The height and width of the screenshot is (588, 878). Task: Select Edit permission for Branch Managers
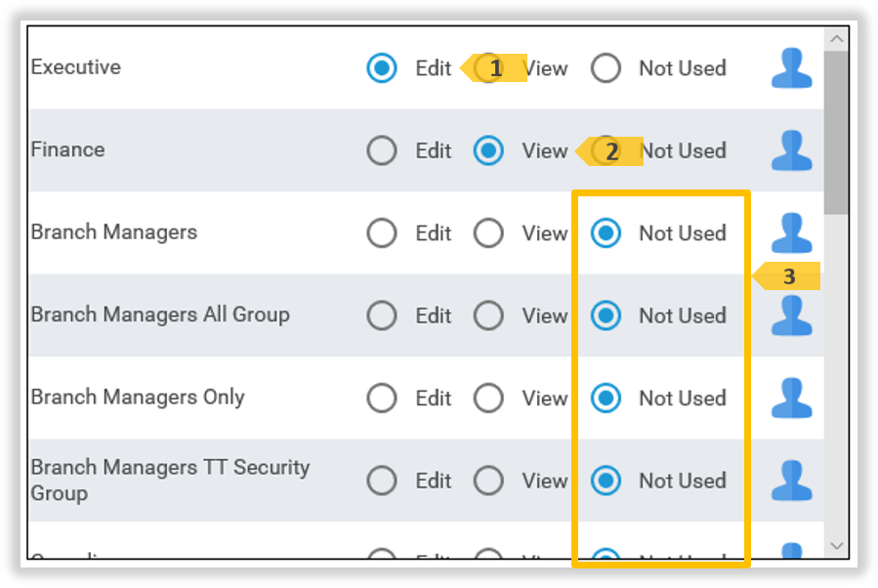click(x=382, y=232)
